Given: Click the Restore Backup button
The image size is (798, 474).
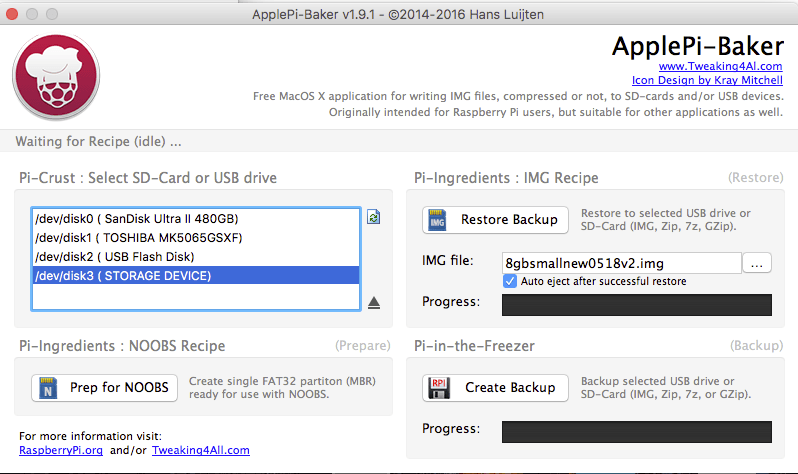Looking at the screenshot, I should [x=495, y=220].
